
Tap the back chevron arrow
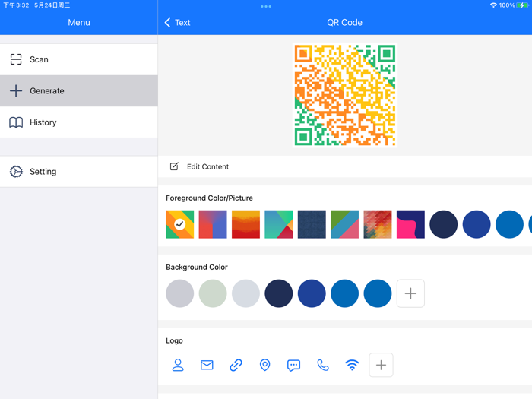(167, 22)
